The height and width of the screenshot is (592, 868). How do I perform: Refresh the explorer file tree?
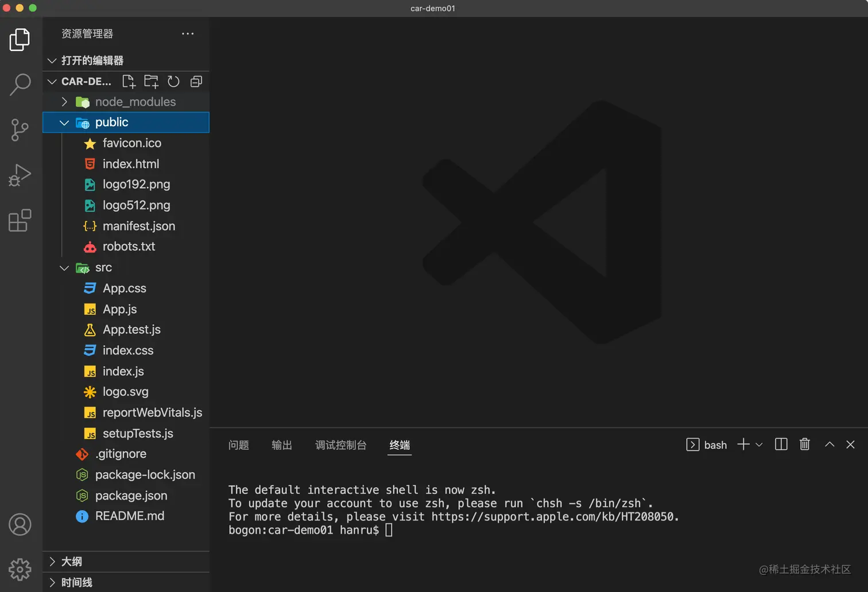click(173, 81)
